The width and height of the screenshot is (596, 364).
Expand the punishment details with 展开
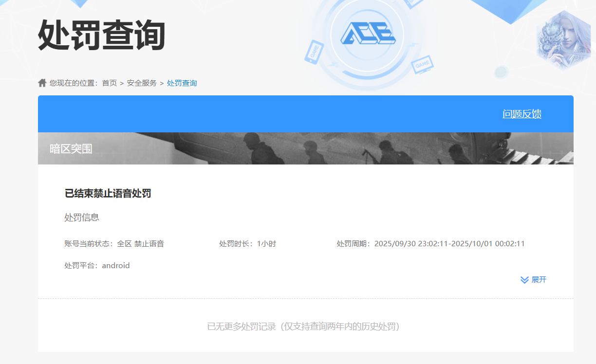click(x=538, y=279)
